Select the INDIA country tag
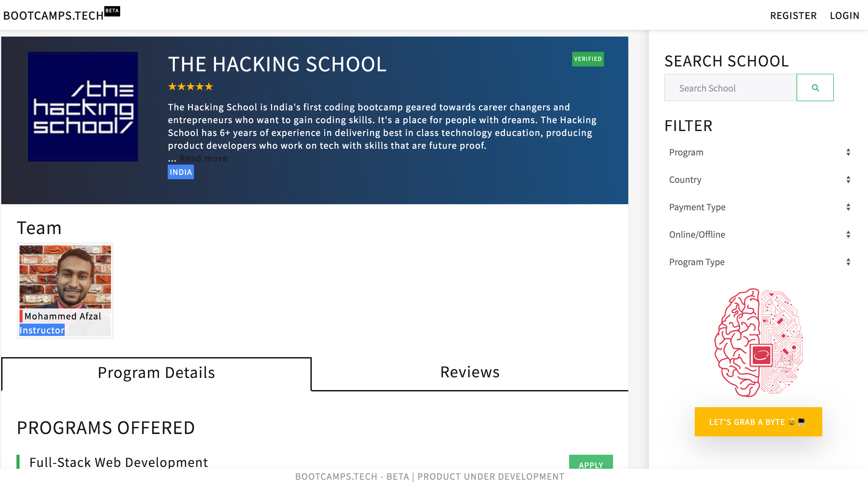This screenshot has width=868, height=484. [x=181, y=172]
